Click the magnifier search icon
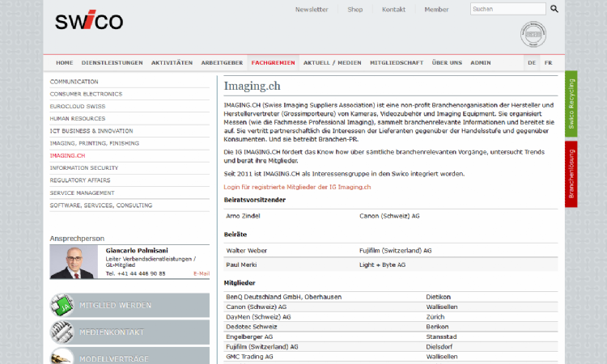The height and width of the screenshot is (364, 607). 554,9
